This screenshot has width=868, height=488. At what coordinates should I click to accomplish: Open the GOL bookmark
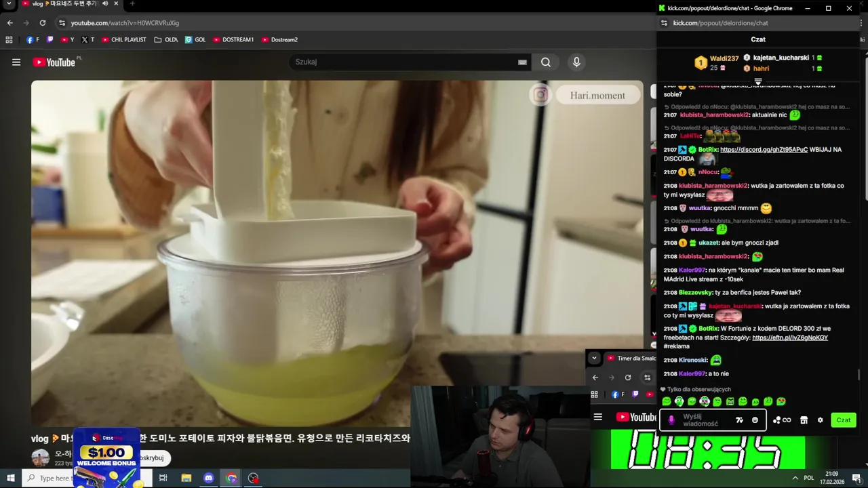click(x=195, y=40)
